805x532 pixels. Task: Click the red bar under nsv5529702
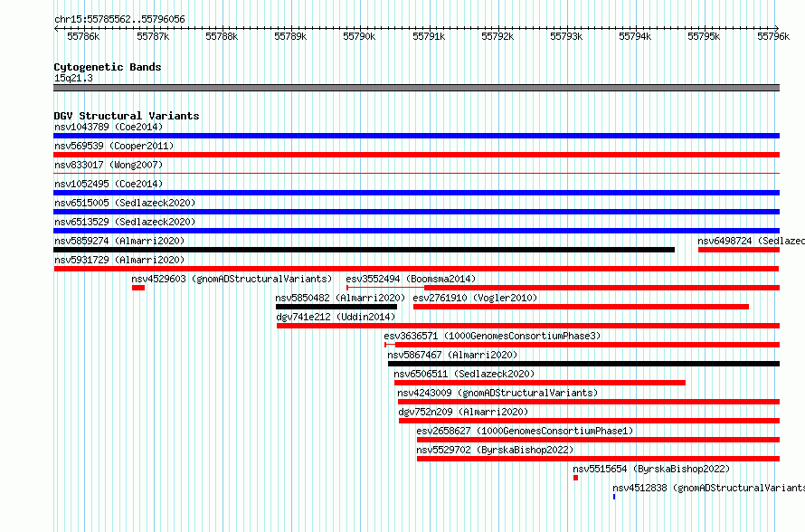[598, 459]
